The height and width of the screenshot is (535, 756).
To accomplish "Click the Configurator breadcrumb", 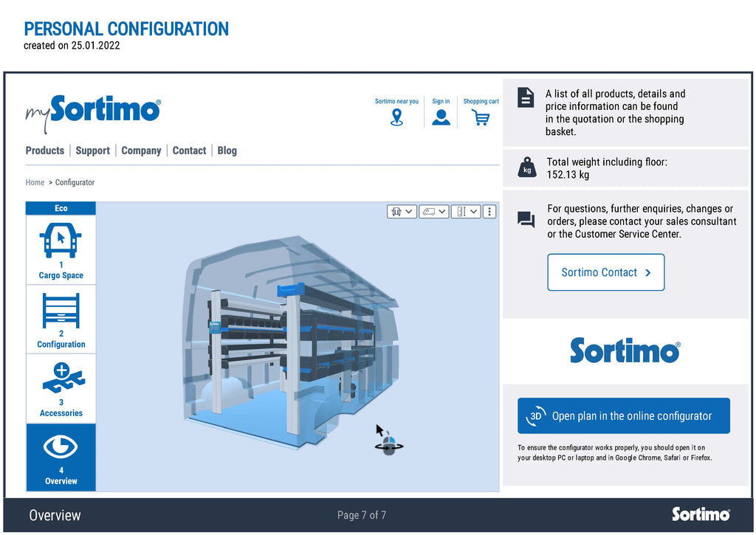I will coord(75,182).
